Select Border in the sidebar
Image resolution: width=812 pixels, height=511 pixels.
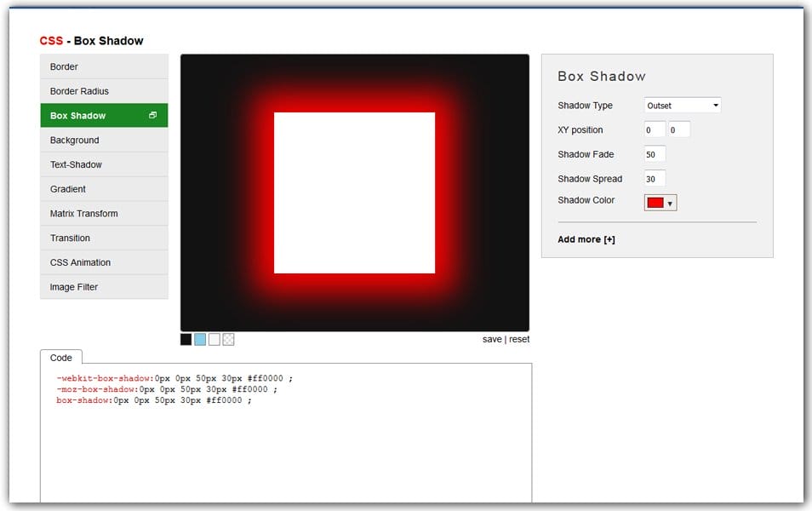64,66
